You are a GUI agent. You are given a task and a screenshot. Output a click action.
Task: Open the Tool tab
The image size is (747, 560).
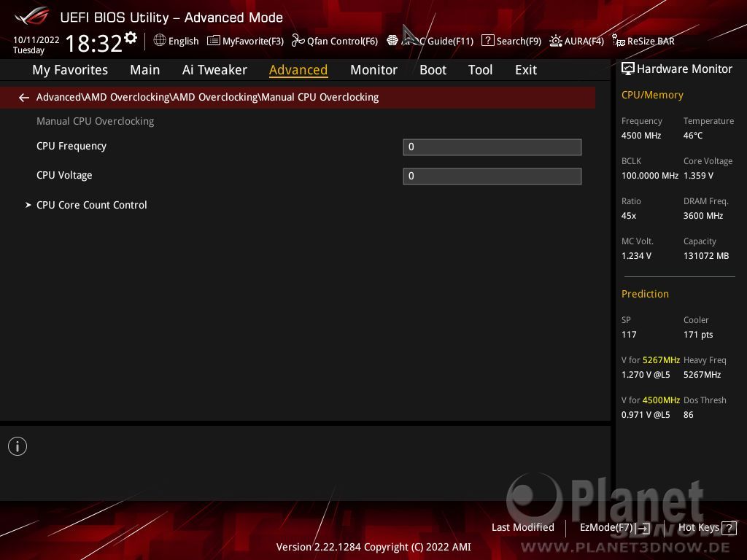coord(480,70)
